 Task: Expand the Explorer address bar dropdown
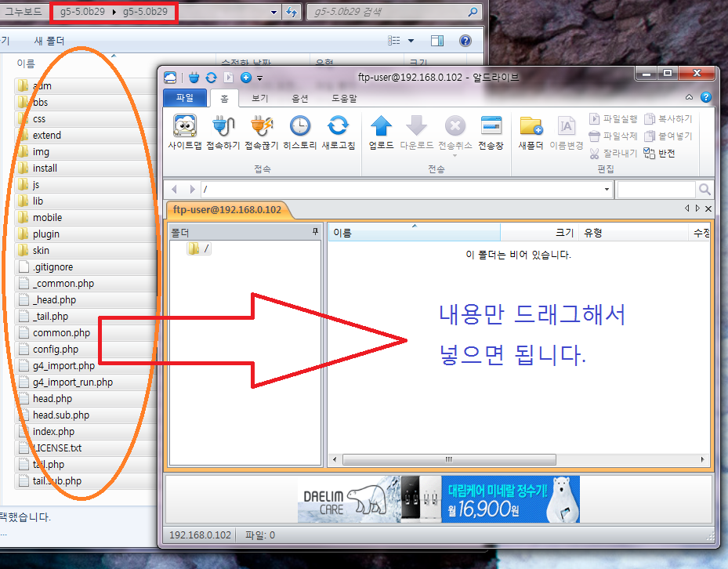coord(273,13)
